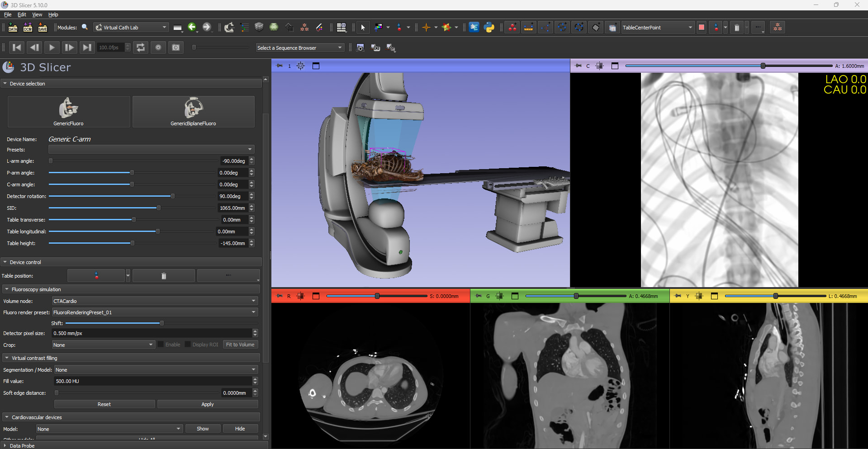Click the SID slider handle
Image resolution: width=868 pixels, height=449 pixels.
click(x=158, y=208)
